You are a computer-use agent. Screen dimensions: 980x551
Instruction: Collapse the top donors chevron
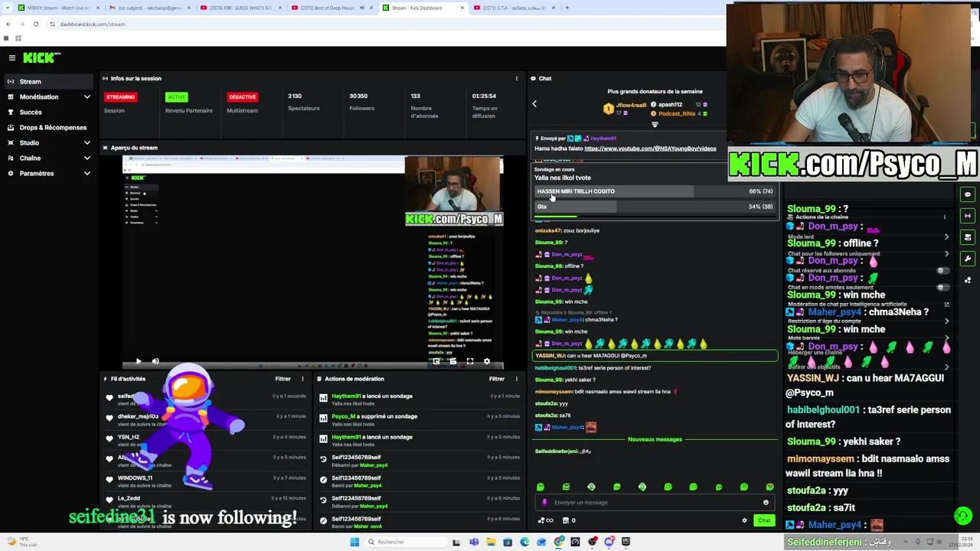pyautogui.click(x=655, y=125)
